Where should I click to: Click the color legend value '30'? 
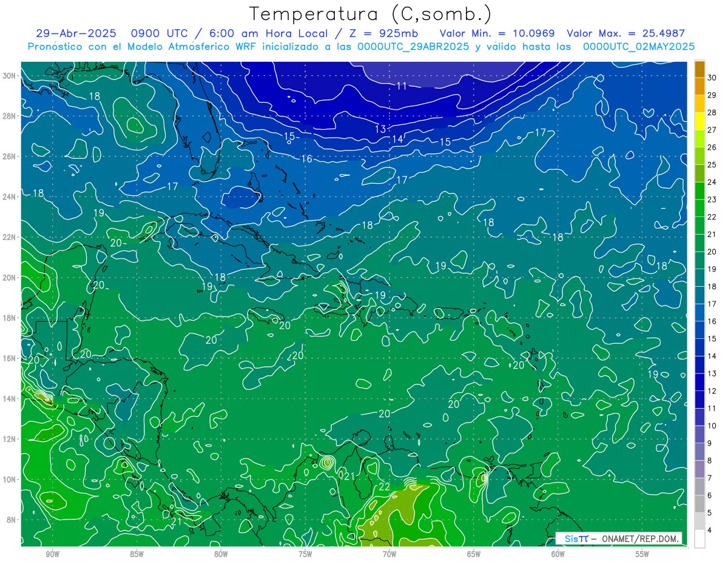tap(712, 77)
